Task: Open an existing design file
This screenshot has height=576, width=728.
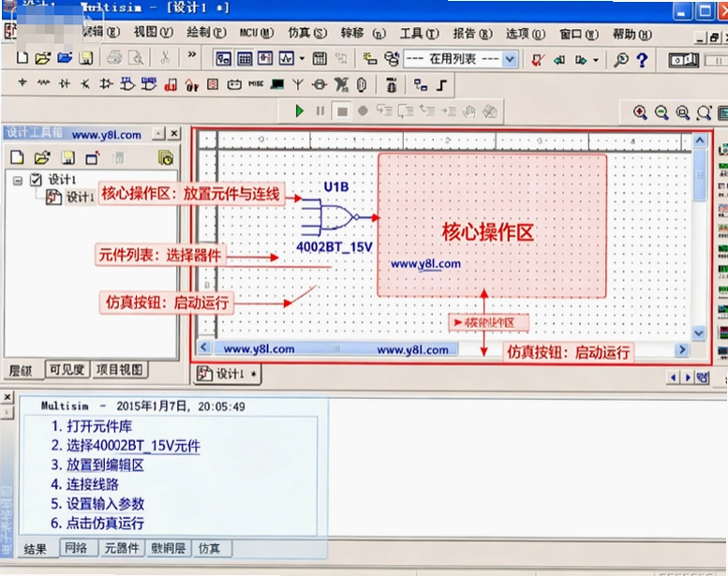Action: [x=43, y=58]
